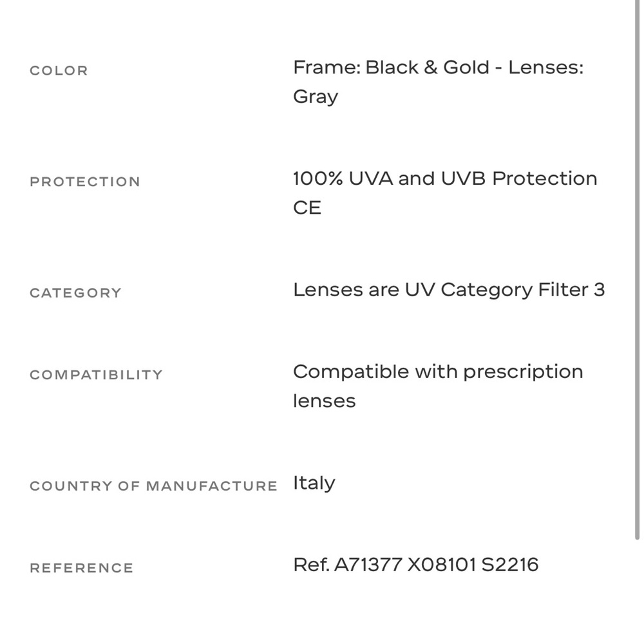Click the CATEGORY label

(x=75, y=293)
